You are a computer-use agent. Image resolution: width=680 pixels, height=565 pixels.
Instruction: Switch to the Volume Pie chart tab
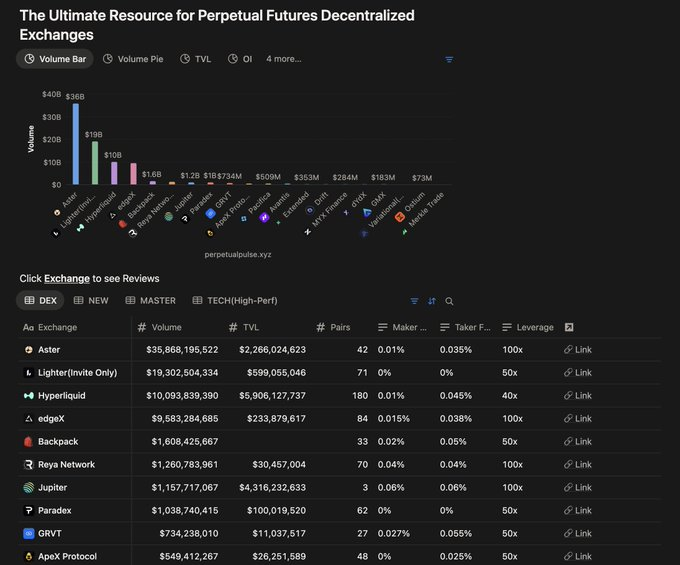[133, 59]
